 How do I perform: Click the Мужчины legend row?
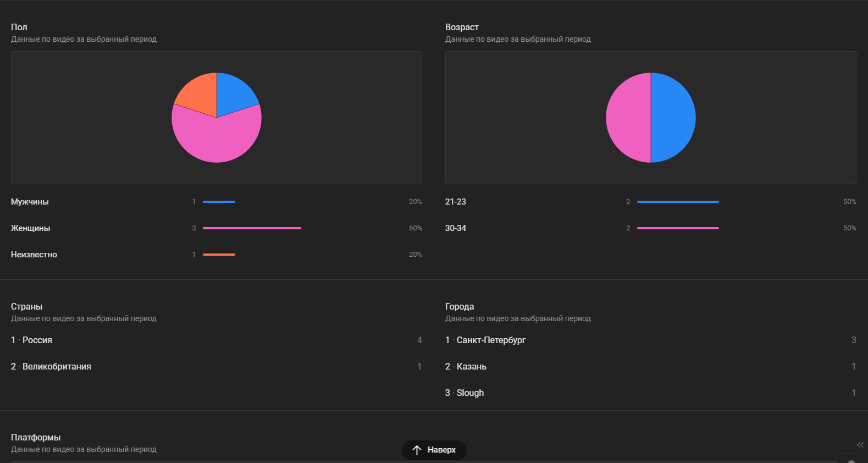(x=217, y=202)
